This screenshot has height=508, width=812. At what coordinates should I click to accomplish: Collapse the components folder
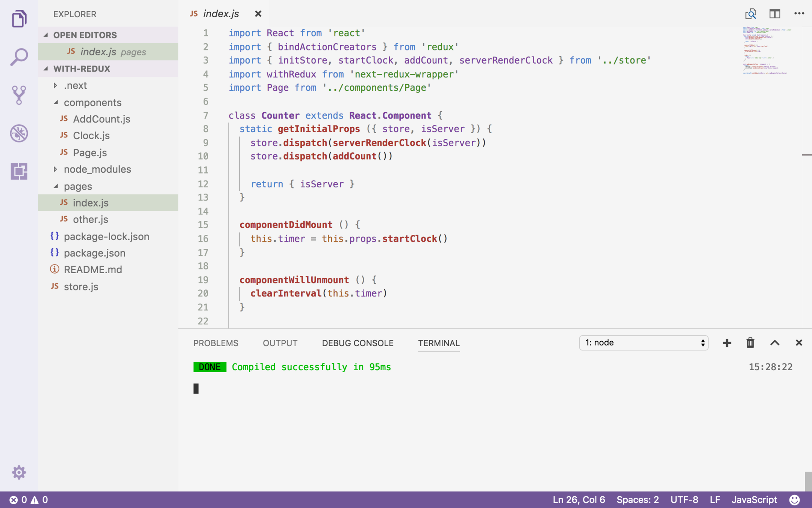coord(56,102)
